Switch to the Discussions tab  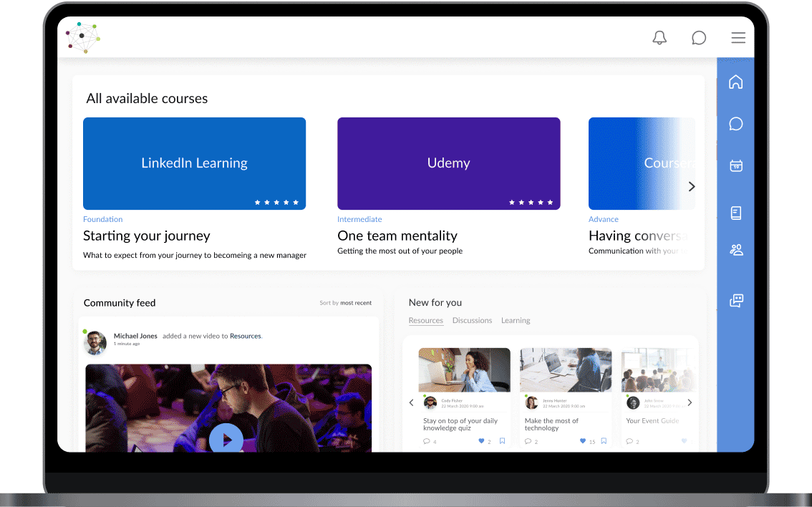(x=472, y=320)
